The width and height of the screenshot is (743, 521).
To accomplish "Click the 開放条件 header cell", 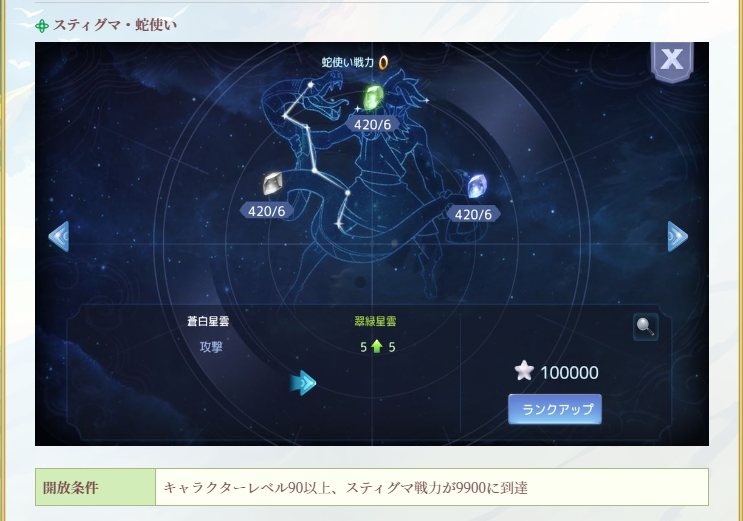I will coord(95,487).
